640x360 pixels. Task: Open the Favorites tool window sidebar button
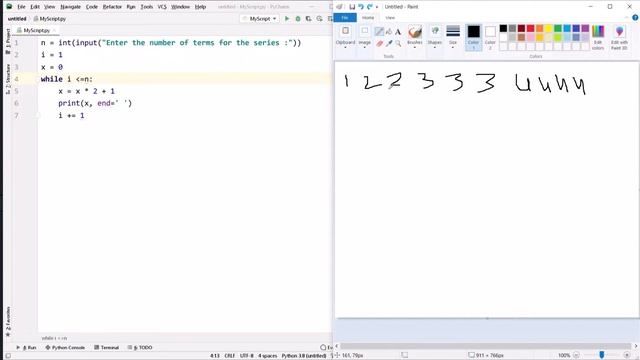(8, 322)
